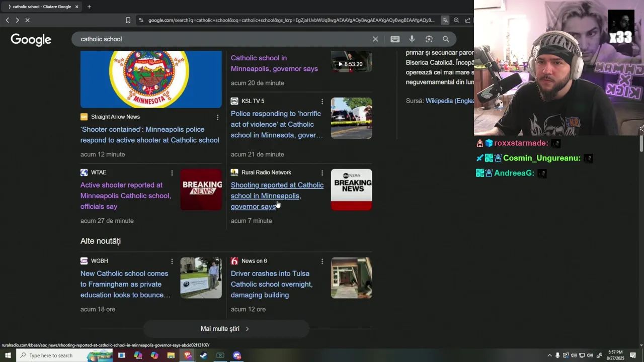This screenshot has height=362, width=644.
Task: Click Cosmin_Ungureanu username in chat
Action: tap(542, 158)
